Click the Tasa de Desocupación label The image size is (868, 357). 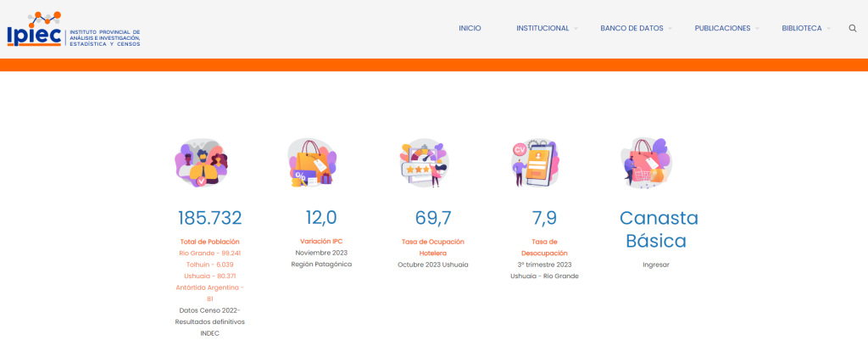pos(544,247)
